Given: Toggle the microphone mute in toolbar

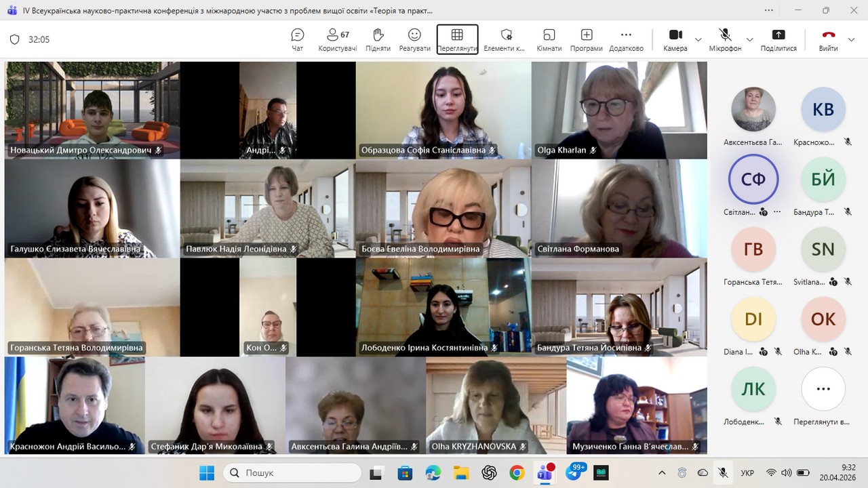Looking at the screenshot, I should click(x=725, y=39).
